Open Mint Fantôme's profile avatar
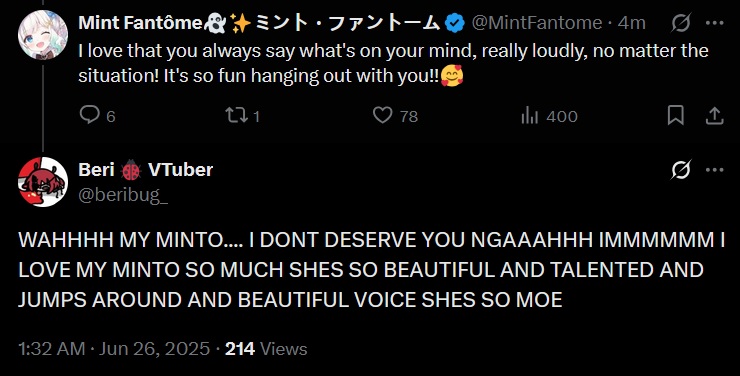The width and height of the screenshot is (740, 376). 43,34
